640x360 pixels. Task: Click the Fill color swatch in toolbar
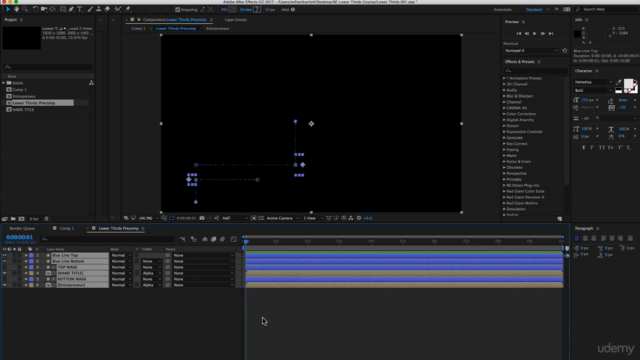pyautogui.click(x=232, y=9)
